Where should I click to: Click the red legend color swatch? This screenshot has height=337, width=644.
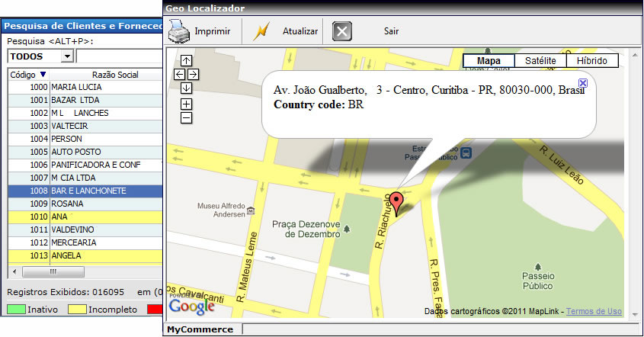click(155, 310)
